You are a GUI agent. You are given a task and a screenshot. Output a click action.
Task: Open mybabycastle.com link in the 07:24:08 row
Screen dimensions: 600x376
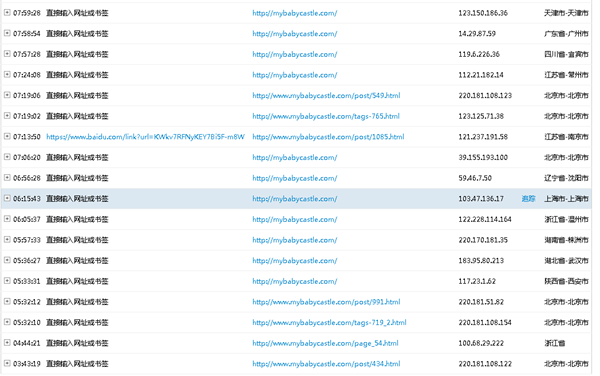click(x=295, y=75)
